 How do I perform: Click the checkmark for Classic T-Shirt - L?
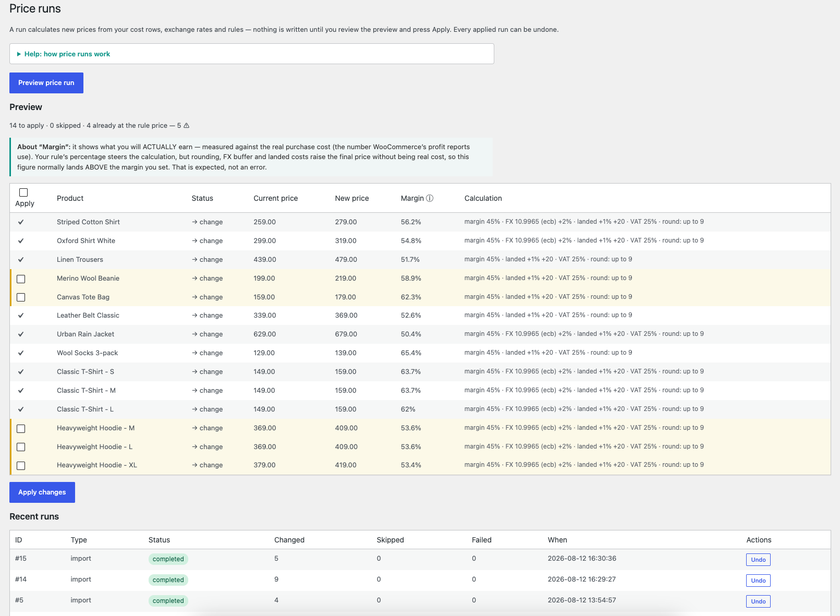(x=21, y=409)
